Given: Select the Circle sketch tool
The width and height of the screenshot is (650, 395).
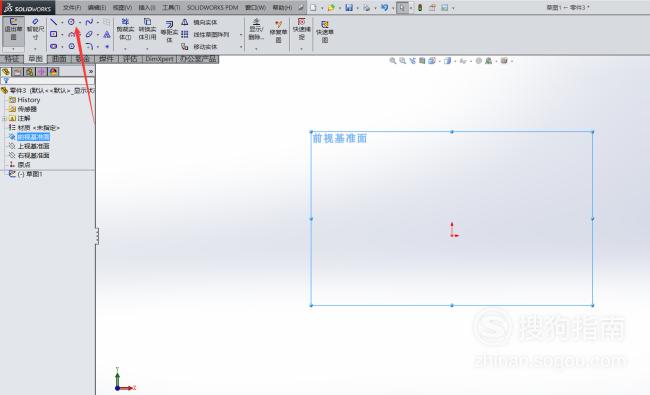Looking at the screenshot, I should point(71,22).
